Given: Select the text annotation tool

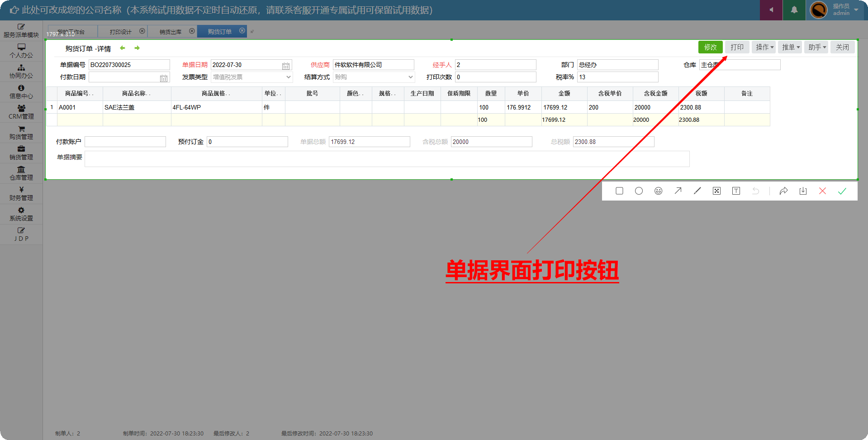Looking at the screenshot, I should click(x=736, y=191).
